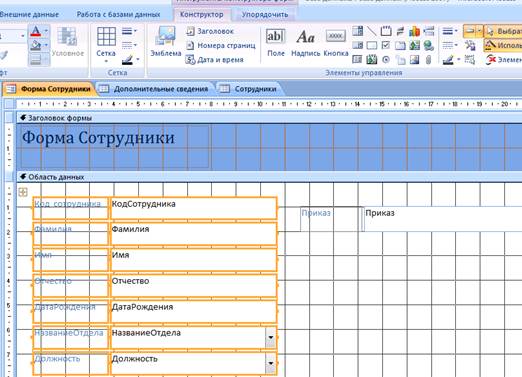Insert a chart control
522x377 pixels.
[414, 31]
